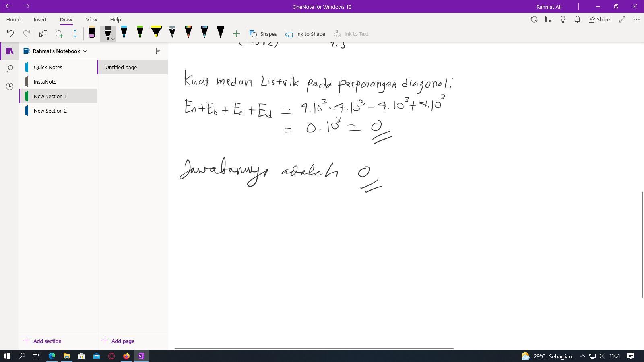
Task: Open the Home tab
Action: click(x=13, y=19)
